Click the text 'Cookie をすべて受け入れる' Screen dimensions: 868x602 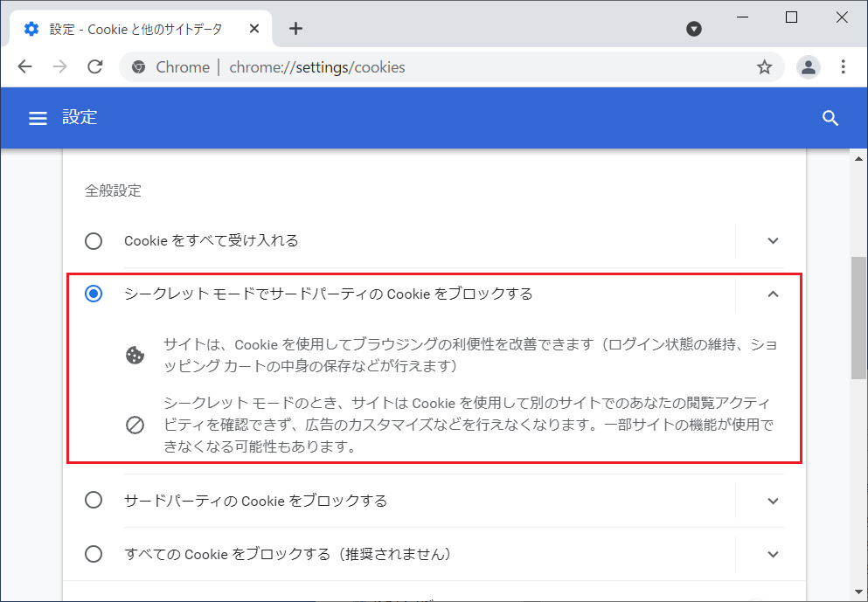(211, 240)
